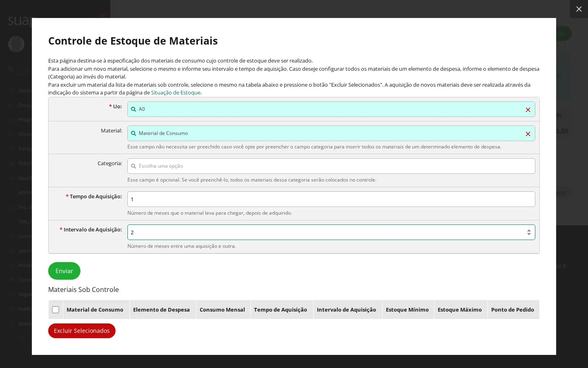The height and width of the screenshot is (368, 588).
Task: Click the Materiais Sob Controle heading
Action: tap(83, 289)
